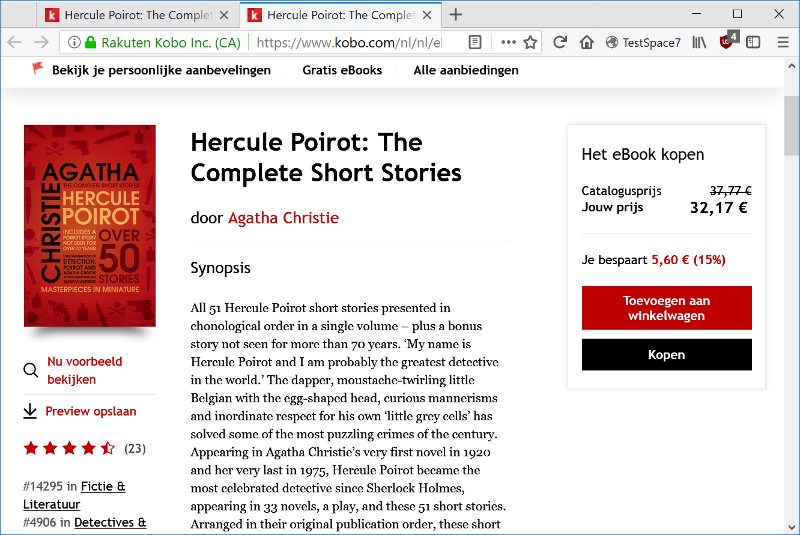Toggle reader view icon in address bar
The height and width of the screenshot is (535, 800).
tap(475, 42)
